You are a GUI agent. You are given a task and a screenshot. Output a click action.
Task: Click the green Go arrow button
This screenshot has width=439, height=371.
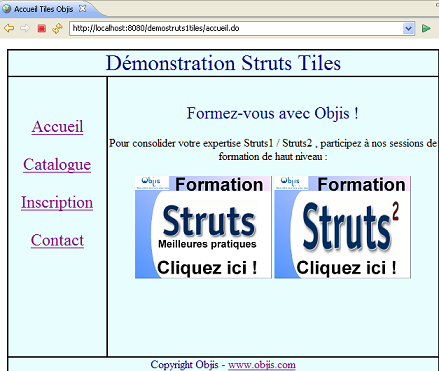pyautogui.click(x=426, y=28)
